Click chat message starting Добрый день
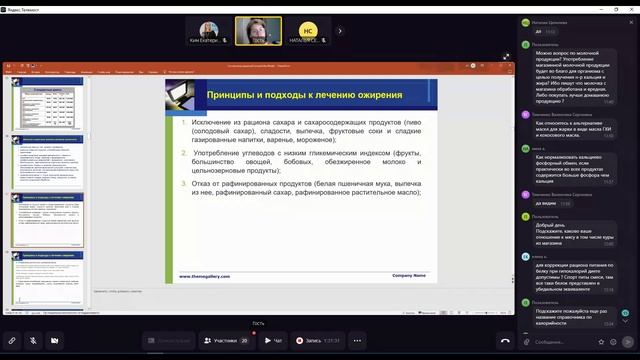 (574, 234)
